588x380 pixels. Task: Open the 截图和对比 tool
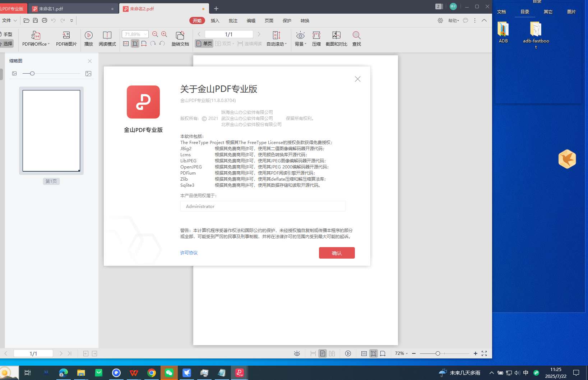(336, 35)
